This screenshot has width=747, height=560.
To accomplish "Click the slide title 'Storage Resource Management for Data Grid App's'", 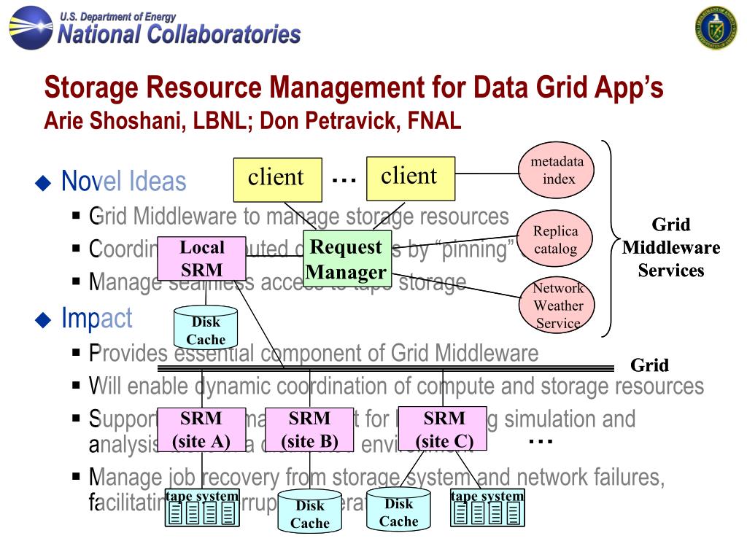I will [354, 87].
